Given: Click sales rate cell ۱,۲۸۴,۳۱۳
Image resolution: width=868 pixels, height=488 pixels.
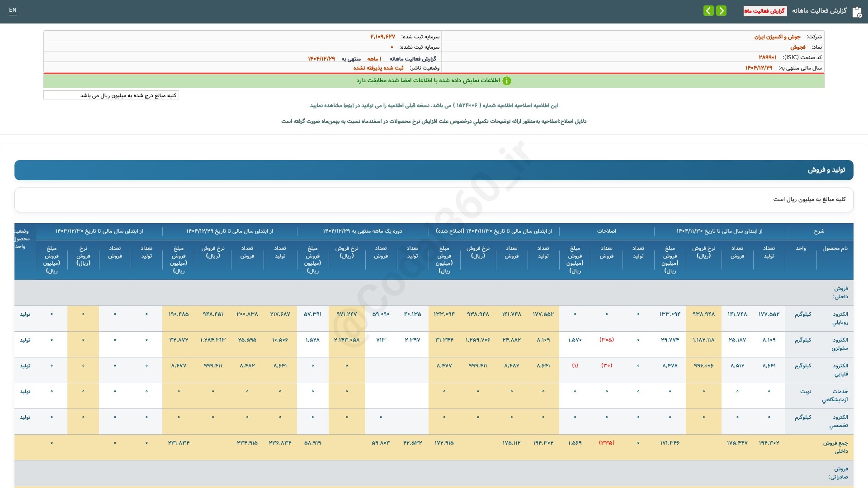Looking at the screenshot, I should click(x=213, y=340).
